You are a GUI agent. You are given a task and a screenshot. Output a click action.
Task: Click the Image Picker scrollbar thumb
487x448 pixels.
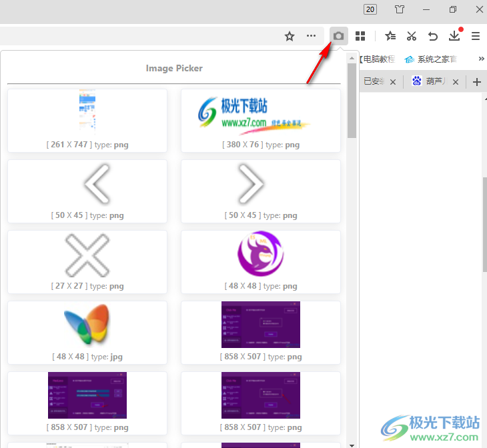352,101
